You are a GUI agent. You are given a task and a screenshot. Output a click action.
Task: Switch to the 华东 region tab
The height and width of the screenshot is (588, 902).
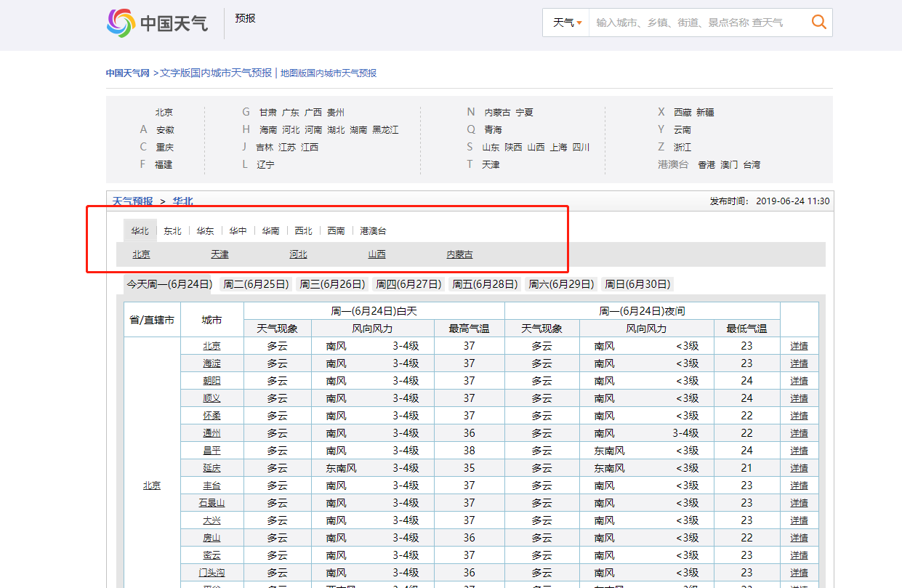pos(205,231)
